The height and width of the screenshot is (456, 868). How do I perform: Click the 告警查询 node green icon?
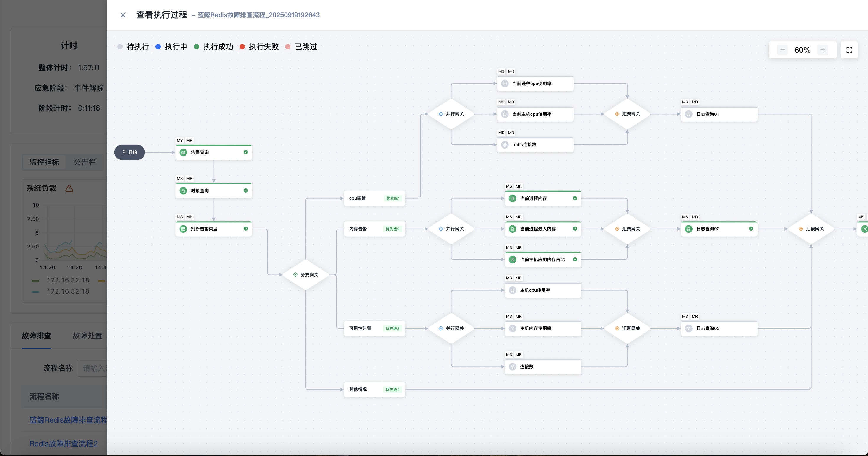183,152
